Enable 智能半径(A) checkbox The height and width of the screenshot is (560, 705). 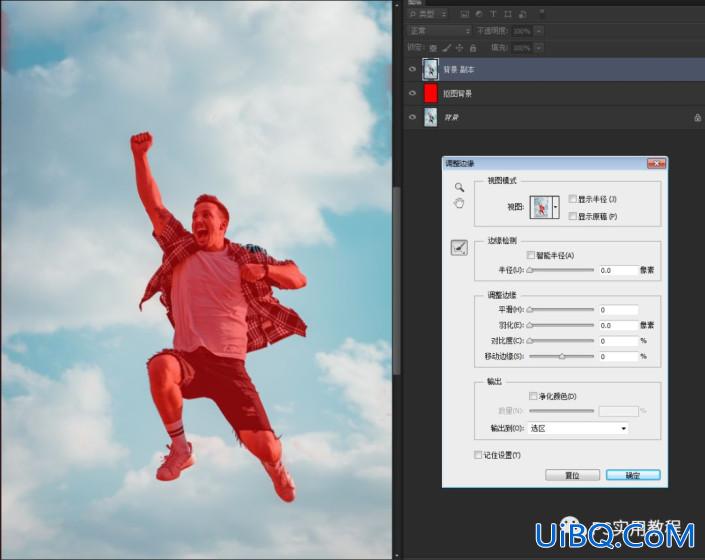pyautogui.click(x=531, y=255)
